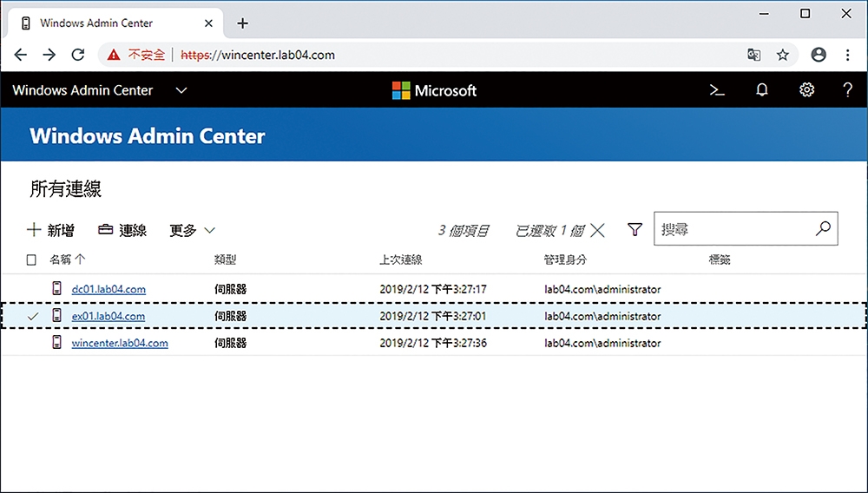Click the address bar URL
Image resolution: width=868 pixels, height=493 pixels.
258,55
